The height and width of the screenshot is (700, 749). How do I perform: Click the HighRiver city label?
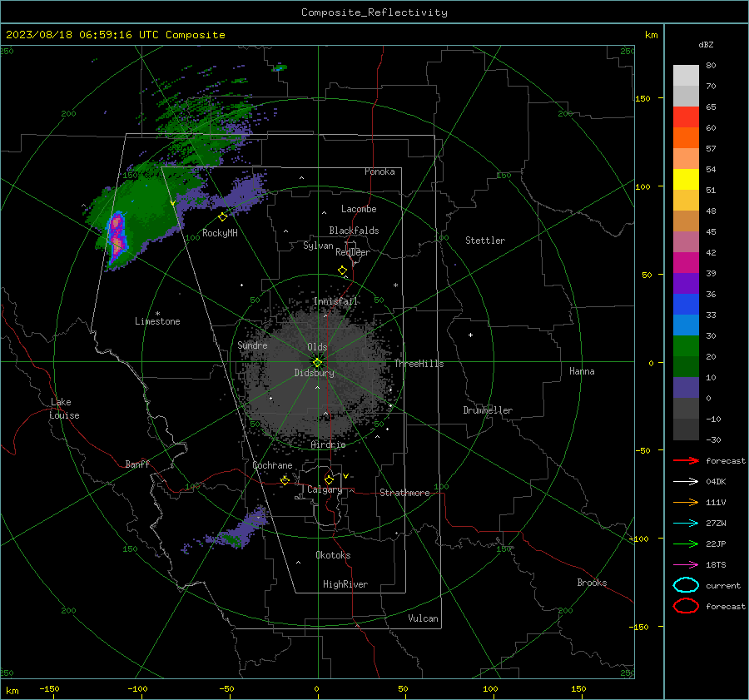click(x=345, y=584)
